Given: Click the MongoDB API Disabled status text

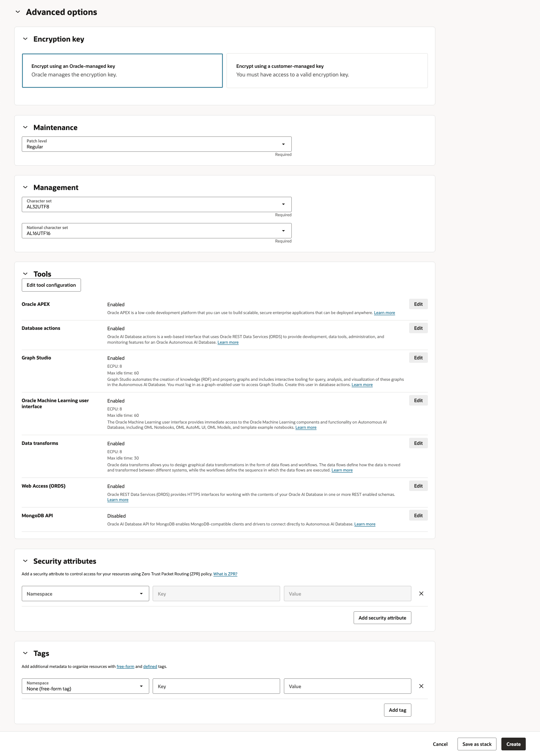Looking at the screenshot, I should pos(116,516).
